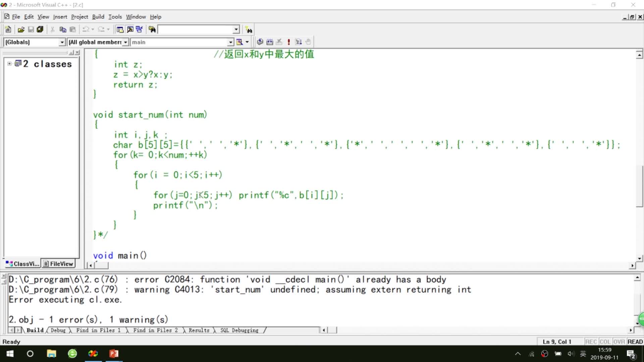Viewport: 644px width, 362px height.
Task: Open the All global members dropdown
Action: point(125,42)
